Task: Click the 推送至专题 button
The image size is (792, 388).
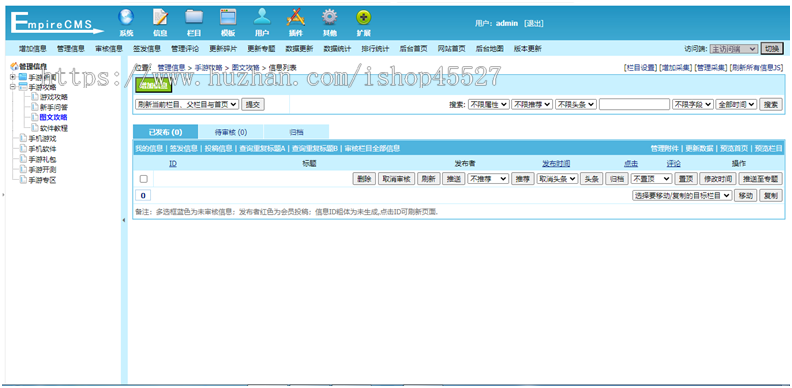Action: (x=760, y=179)
